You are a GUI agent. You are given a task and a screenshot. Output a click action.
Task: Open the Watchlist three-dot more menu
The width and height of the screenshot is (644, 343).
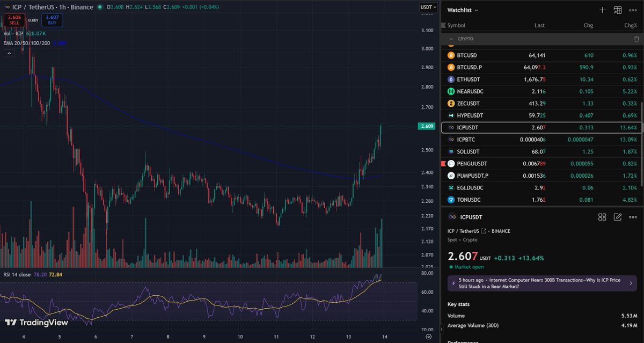pyautogui.click(x=634, y=10)
